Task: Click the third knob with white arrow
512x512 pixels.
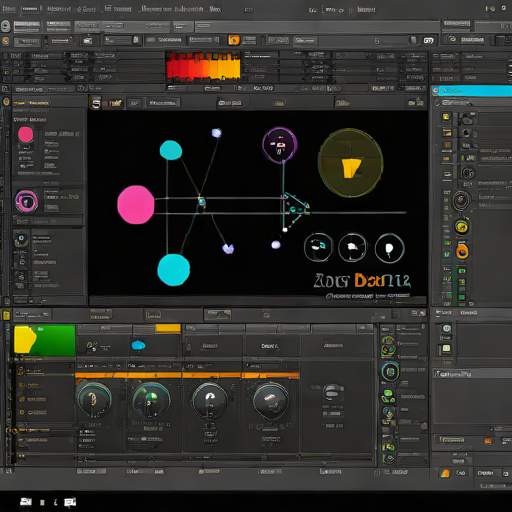Action: tap(210, 401)
